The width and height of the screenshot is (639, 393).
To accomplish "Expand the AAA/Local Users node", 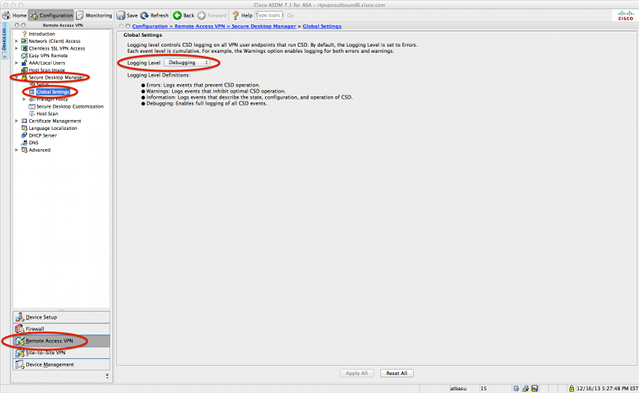I will pyautogui.click(x=16, y=63).
